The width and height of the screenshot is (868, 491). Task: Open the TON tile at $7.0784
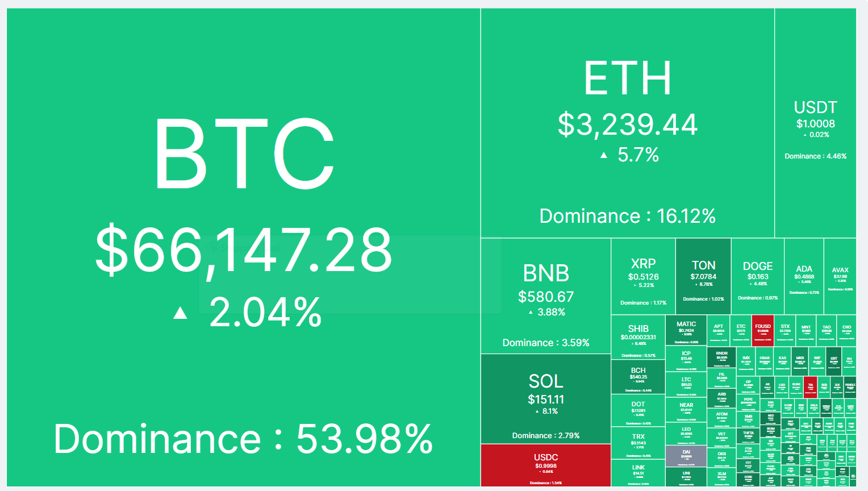(x=703, y=276)
